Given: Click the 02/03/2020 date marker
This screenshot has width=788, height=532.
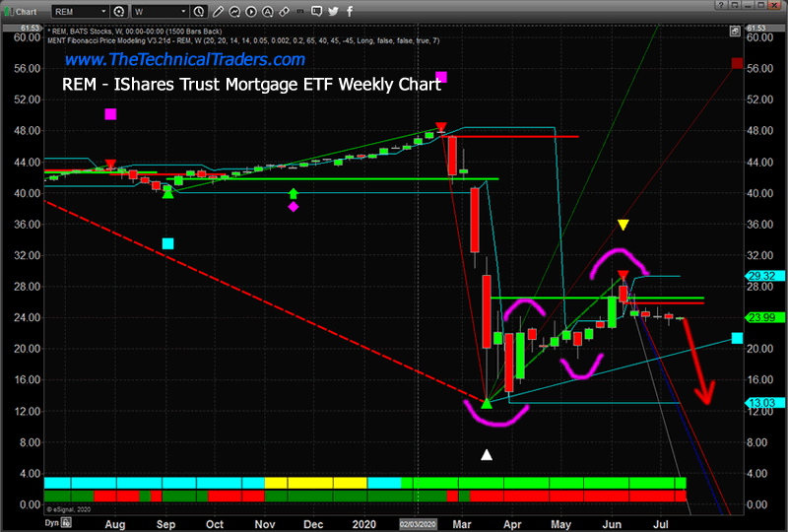Looking at the screenshot, I should pos(418,524).
